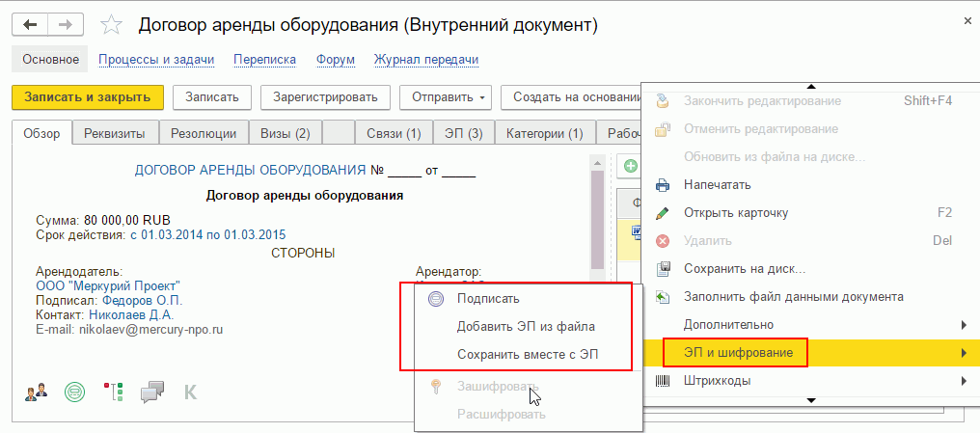
Task: Open ДОГОВОР АРЕНДЫ ОБОРУДОВАНИЯ title link
Action: 250,170
